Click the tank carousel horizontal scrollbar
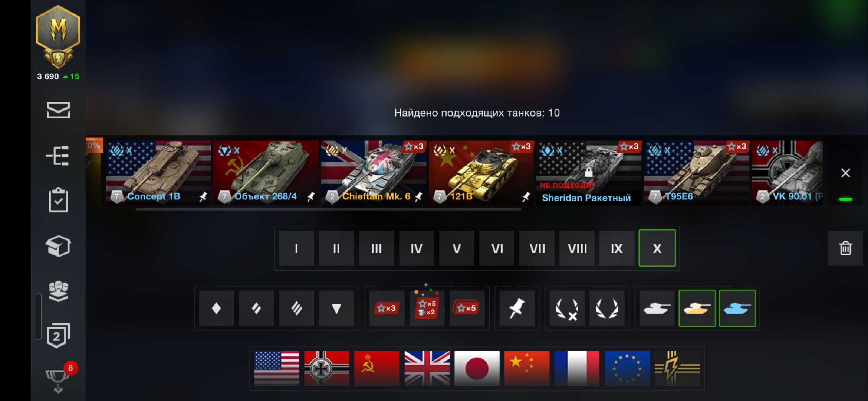 (x=328, y=209)
